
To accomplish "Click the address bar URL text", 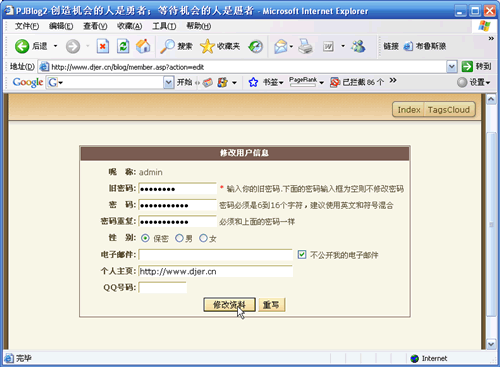I will 127,67.
